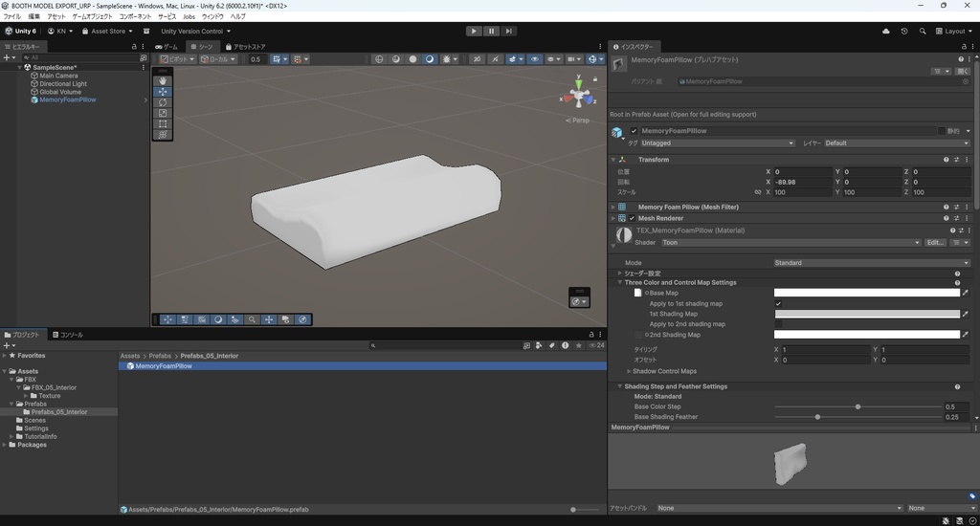This screenshot has height=526, width=980.
Task: Toggle the Static checkbox
Action: pos(942,131)
